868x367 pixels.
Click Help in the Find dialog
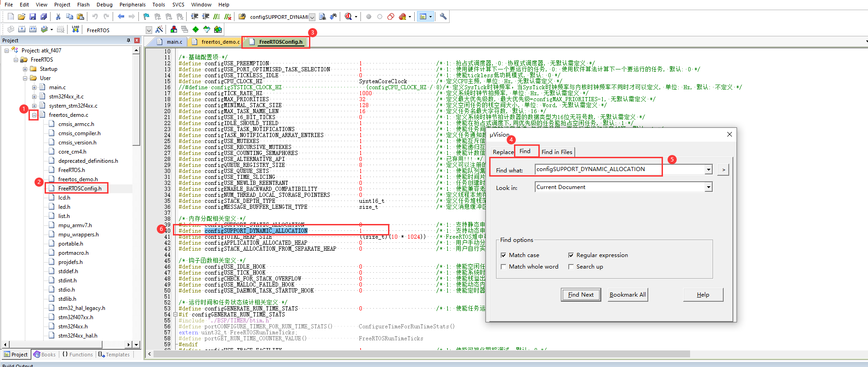[703, 295]
